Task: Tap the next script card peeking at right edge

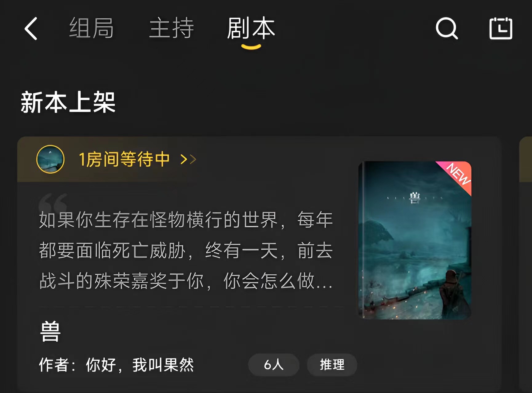Action: pos(526,264)
